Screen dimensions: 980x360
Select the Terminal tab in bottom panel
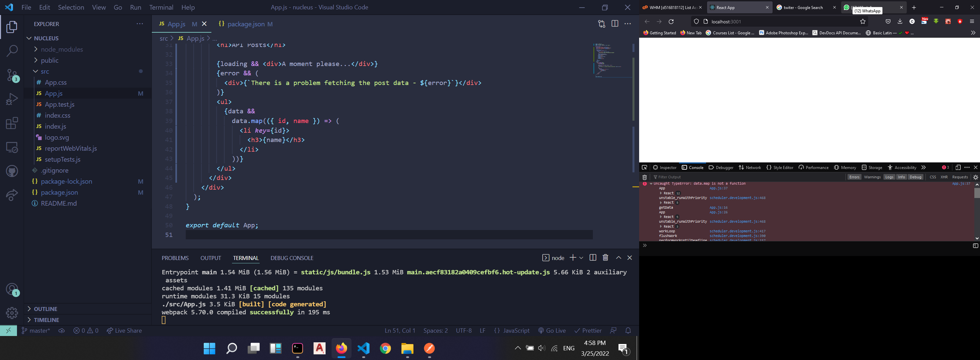tap(246, 257)
